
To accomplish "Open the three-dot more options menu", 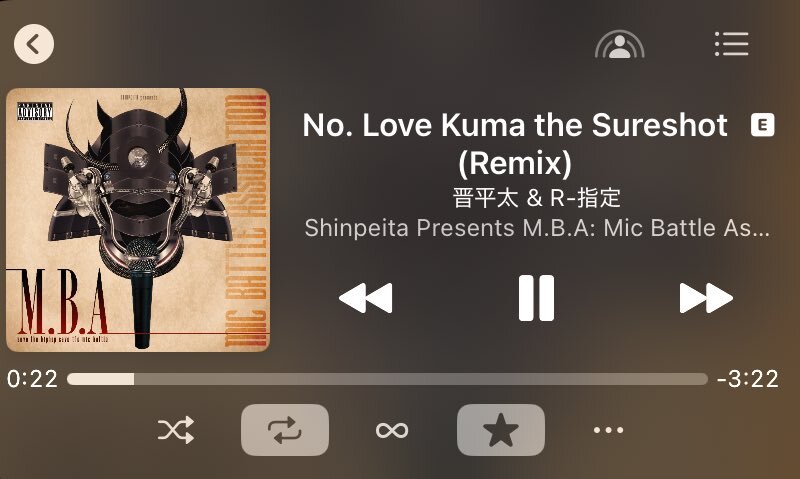I will (608, 431).
